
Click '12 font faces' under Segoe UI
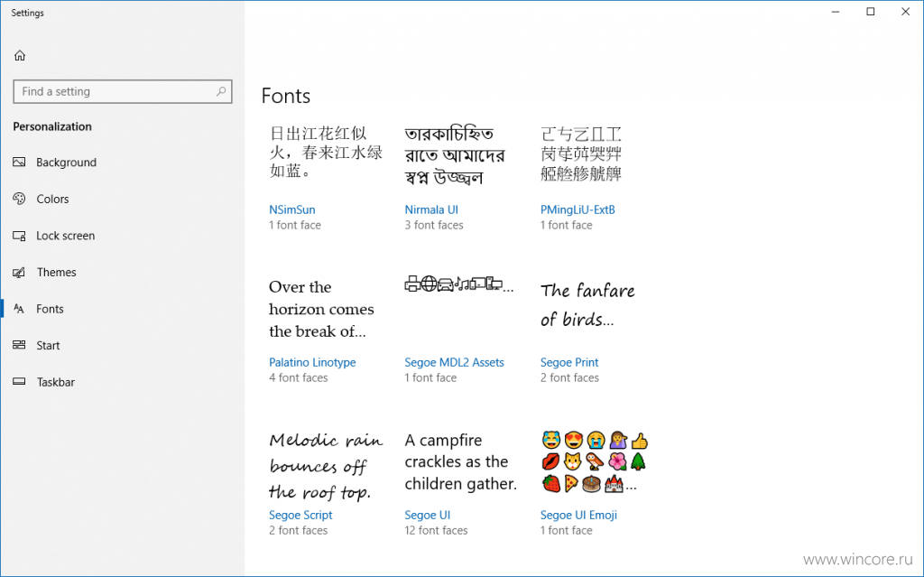pyautogui.click(x=436, y=530)
